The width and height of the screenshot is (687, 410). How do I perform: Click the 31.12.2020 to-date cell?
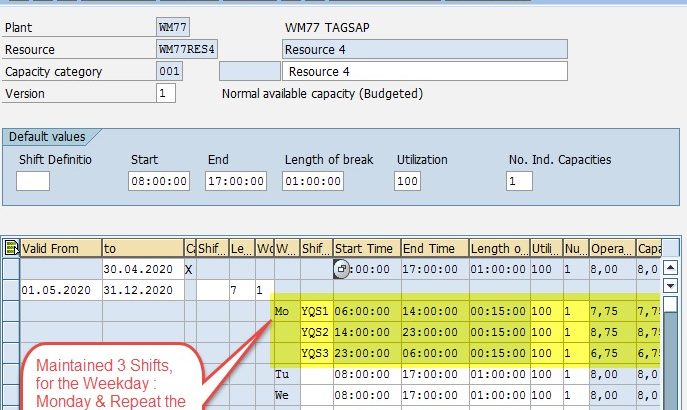click(x=141, y=290)
